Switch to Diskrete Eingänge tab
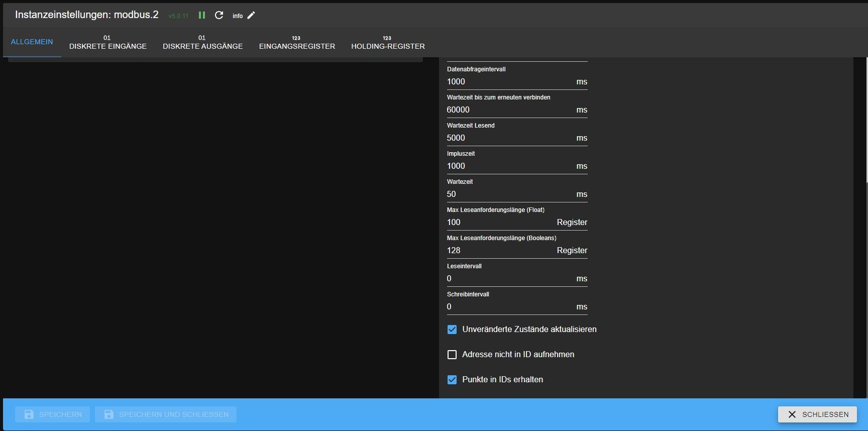The width and height of the screenshot is (868, 431). pyautogui.click(x=107, y=42)
